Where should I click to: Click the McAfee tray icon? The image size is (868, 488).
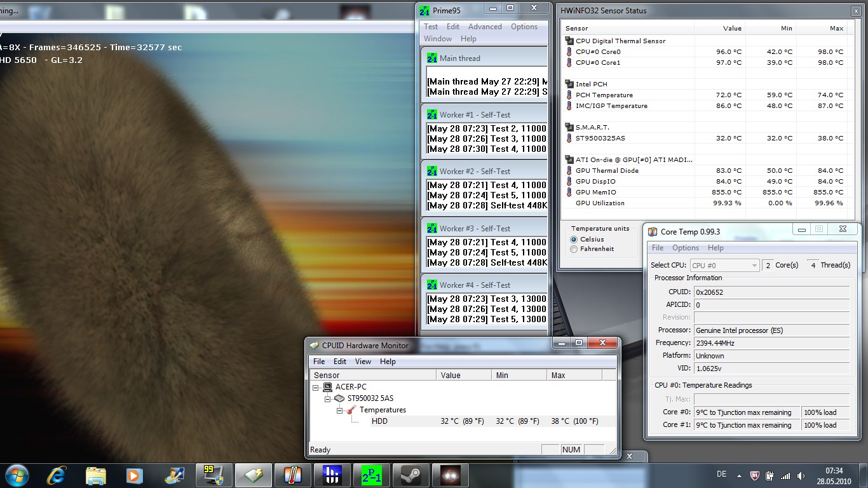[755, 475]
